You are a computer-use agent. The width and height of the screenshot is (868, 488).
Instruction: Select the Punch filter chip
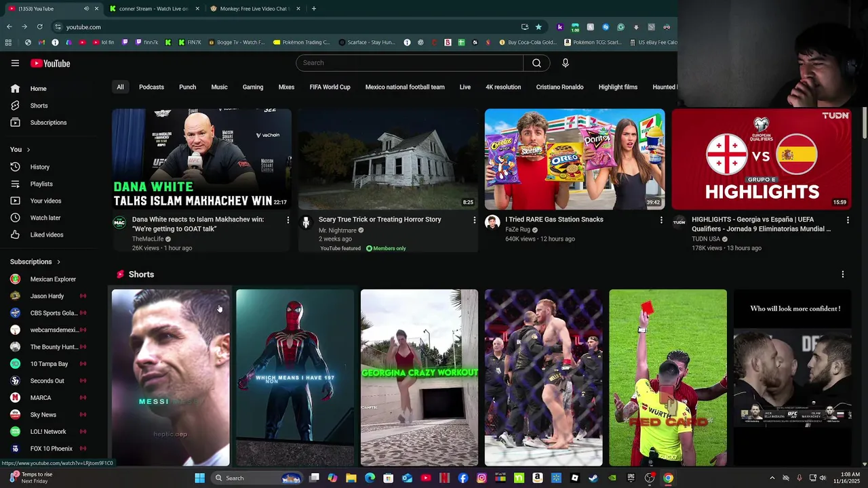(187, 87)
